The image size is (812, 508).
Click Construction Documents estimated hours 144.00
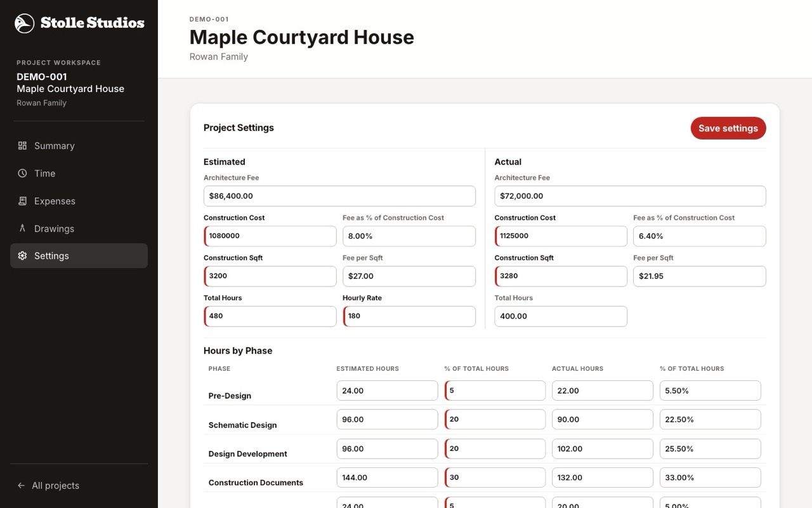tap(387, 478)
